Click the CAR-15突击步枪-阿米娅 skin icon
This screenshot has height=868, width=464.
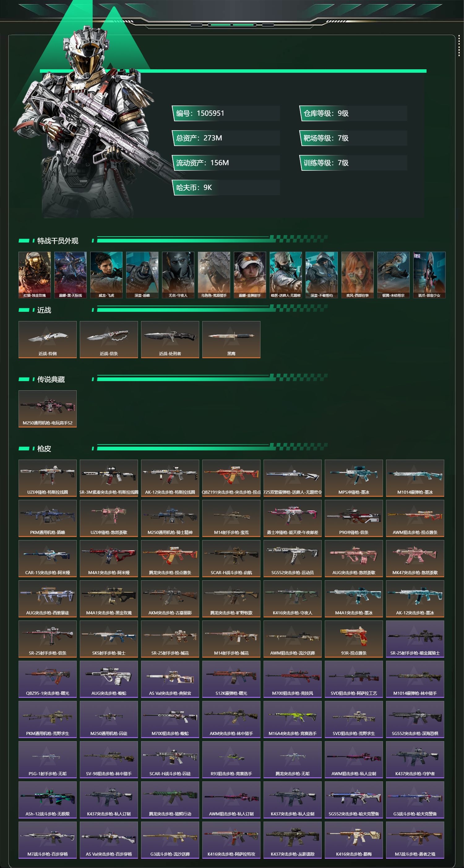point(48,558)
